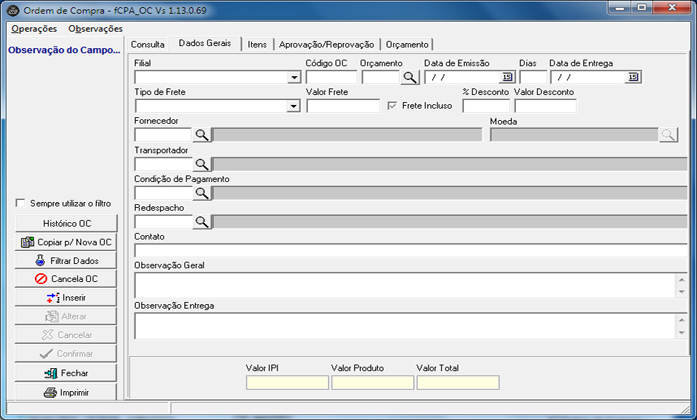Click the Valor IPI field

tap(287, 383)
